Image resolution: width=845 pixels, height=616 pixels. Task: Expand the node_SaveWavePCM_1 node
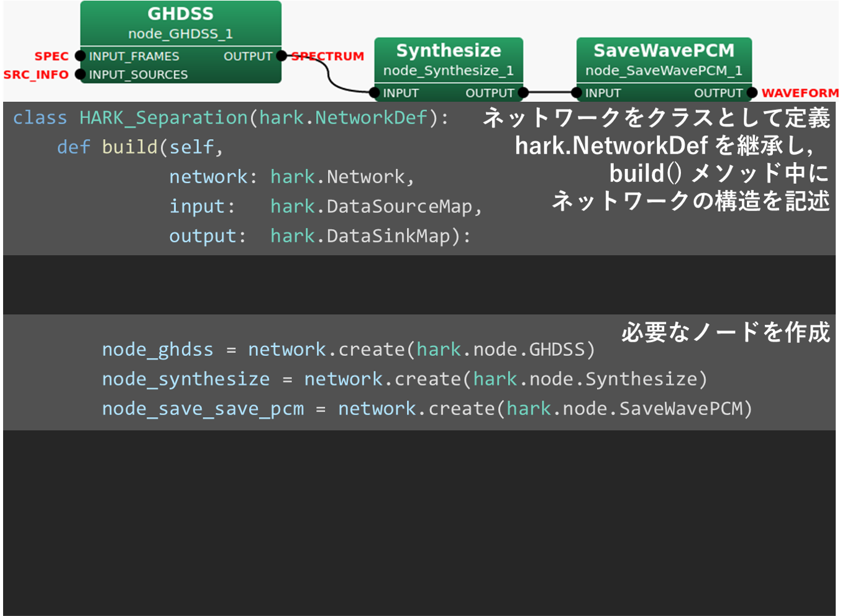pos(664,70)
